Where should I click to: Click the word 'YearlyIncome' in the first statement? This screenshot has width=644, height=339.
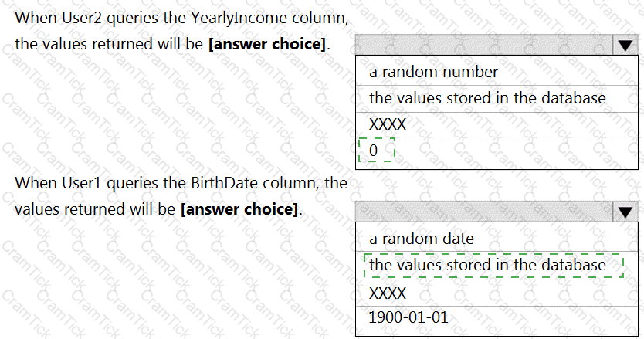click(239, 18)
